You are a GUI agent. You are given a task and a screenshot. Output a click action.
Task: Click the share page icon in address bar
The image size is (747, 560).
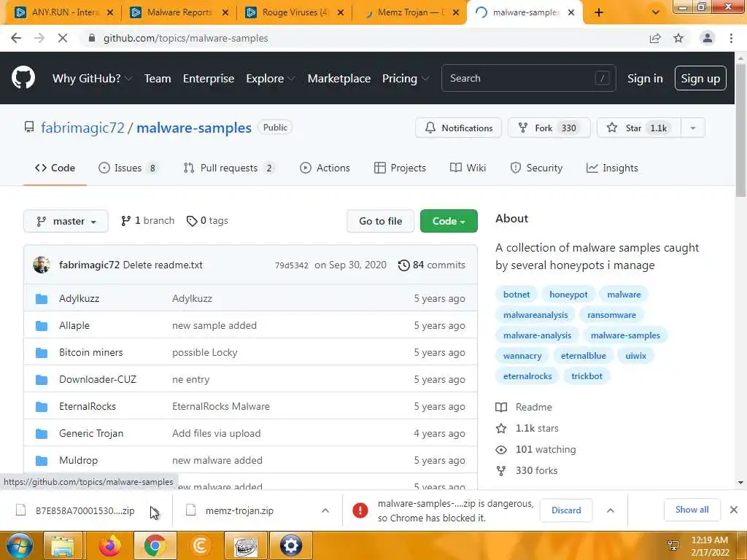655,38
